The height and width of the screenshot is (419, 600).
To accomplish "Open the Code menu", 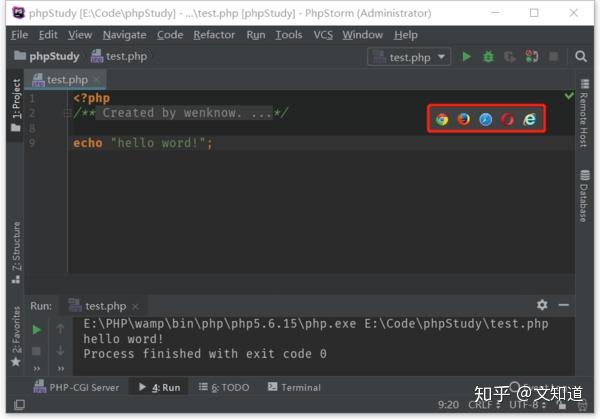I will [170, 35].
